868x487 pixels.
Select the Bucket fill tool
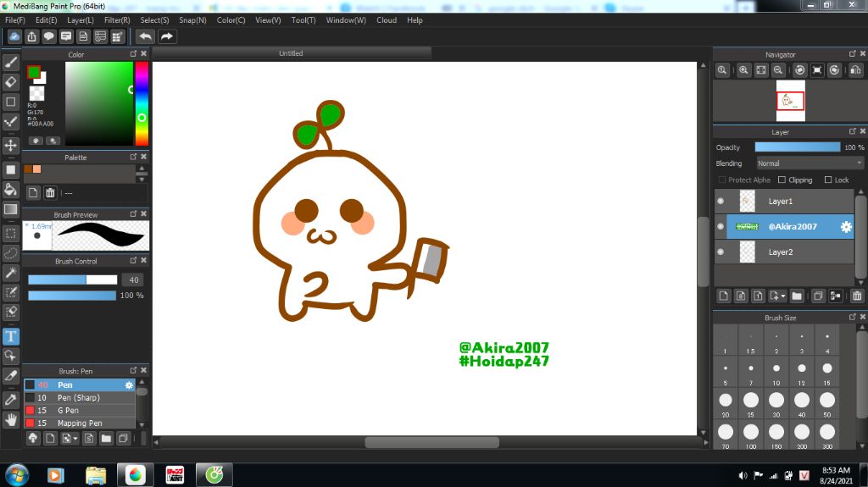(x=10, y=189)
